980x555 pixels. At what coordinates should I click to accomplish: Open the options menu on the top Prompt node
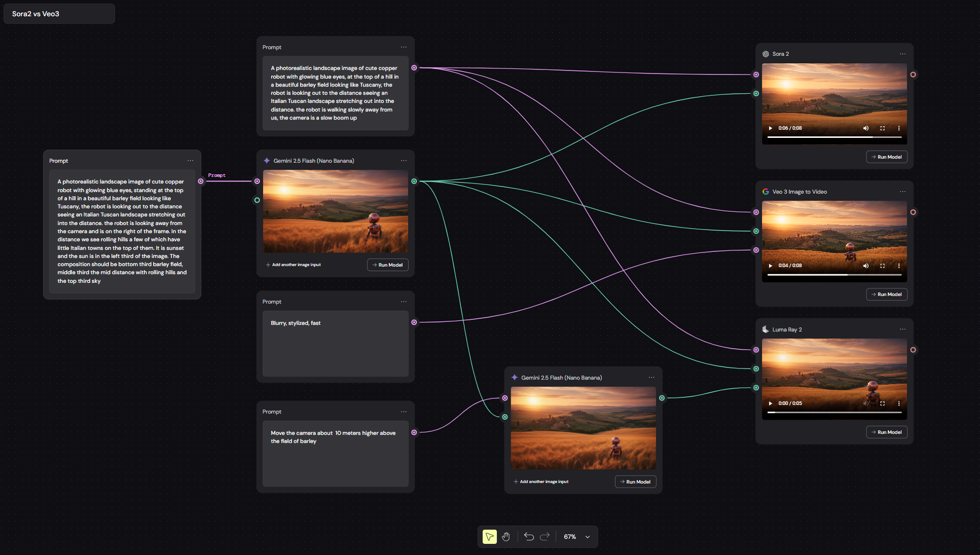pyautogui.click(x=404, y=47)
